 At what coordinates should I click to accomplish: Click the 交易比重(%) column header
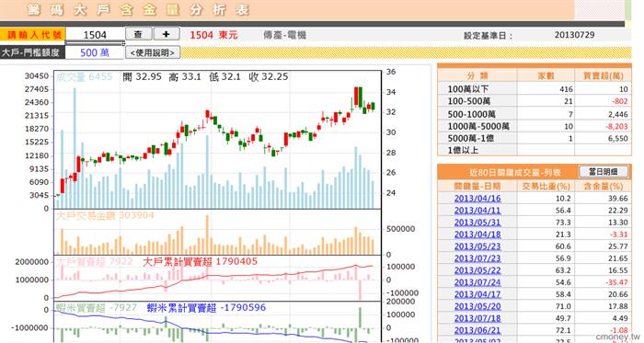click(x=546, y=187)
